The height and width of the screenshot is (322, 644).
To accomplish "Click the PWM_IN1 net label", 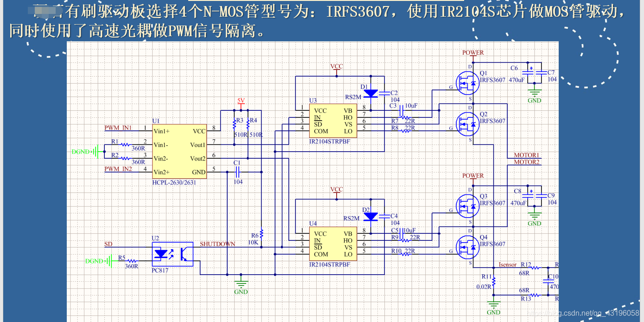I will (x=118, y=128).
